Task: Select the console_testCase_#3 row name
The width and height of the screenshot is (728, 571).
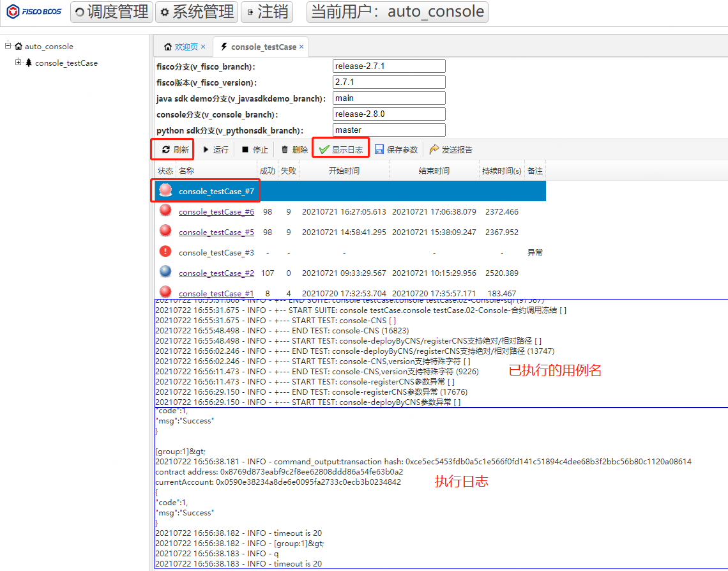Action: [x=216, y=252]
